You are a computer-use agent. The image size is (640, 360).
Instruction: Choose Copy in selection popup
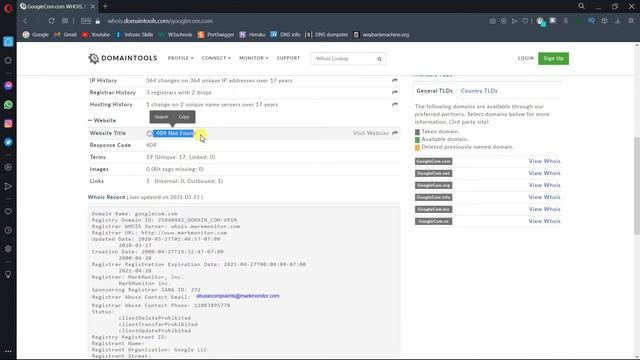(x=184, y=117)
